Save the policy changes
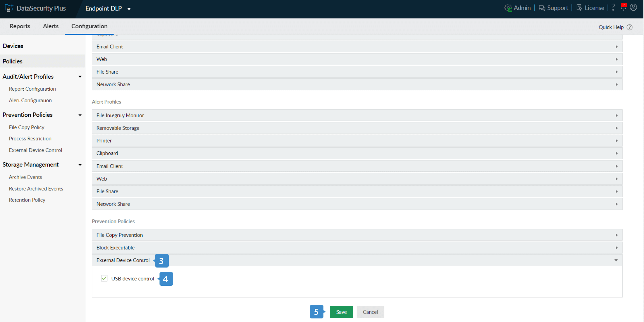The image size is (644, 322). (x=341, y=312)
